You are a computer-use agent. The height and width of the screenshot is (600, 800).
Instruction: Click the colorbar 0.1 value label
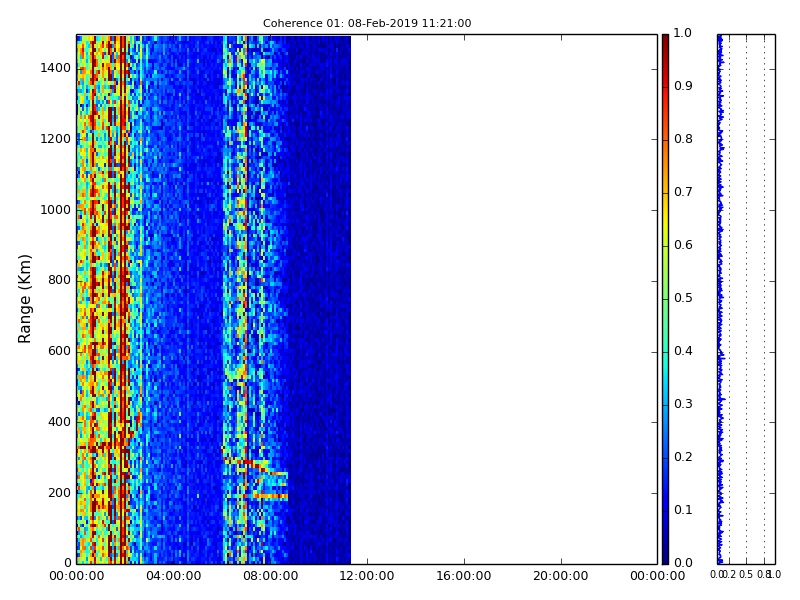(683, 510)
